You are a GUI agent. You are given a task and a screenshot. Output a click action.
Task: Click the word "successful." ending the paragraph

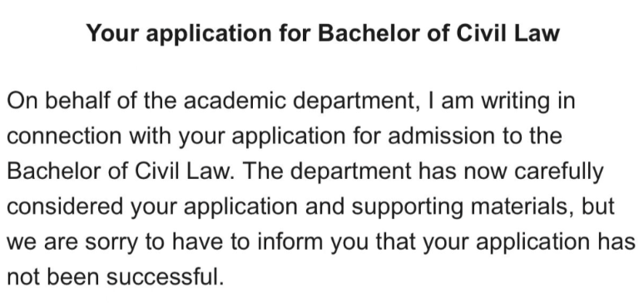click(166, 276)
